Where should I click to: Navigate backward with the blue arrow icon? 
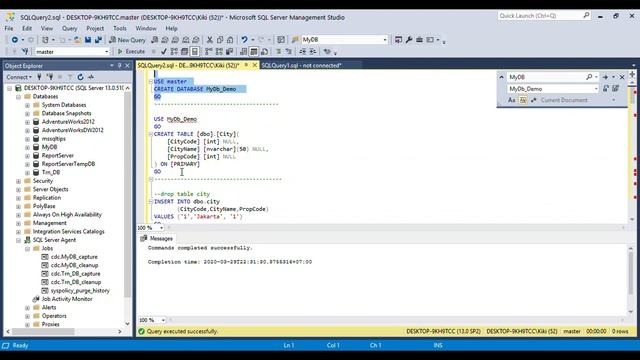click(x=15, y=40)
